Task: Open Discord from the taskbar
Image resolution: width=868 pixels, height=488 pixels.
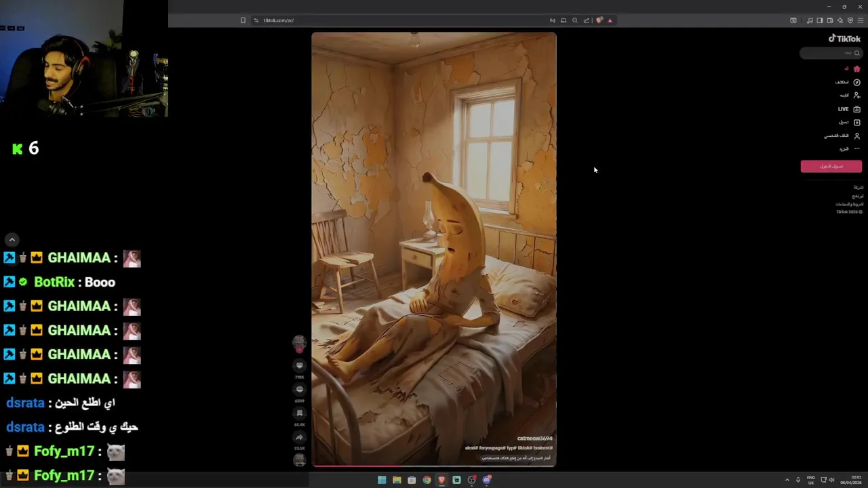Action: [x=486, y=480]
